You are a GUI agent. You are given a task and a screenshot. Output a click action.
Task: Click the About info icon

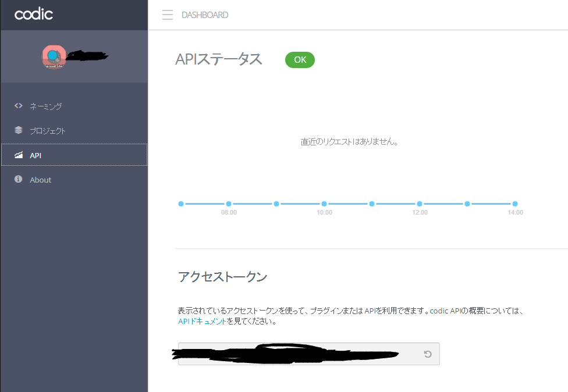click(17, 179)
